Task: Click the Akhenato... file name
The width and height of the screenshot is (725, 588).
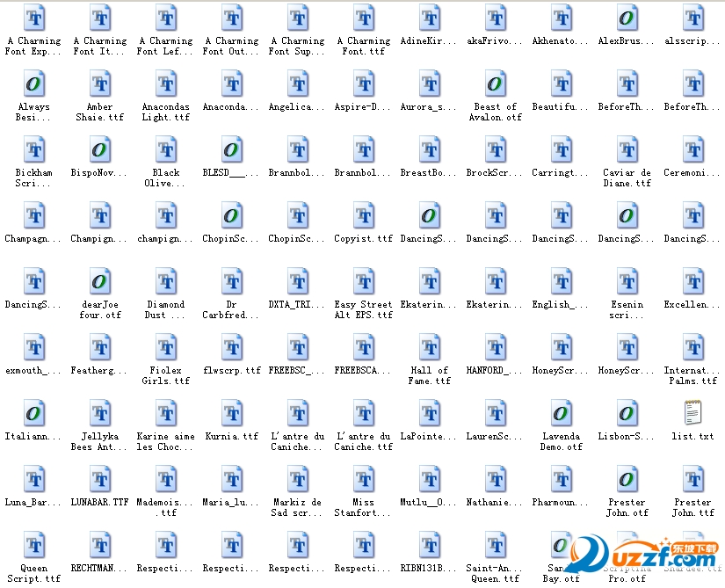Action: [561, 41]
